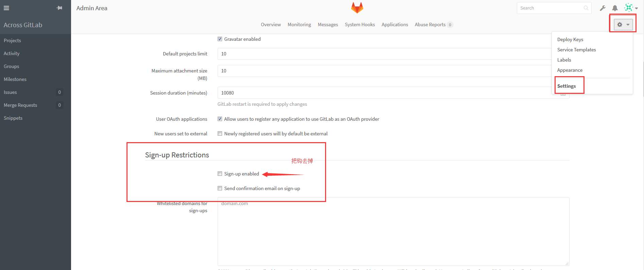Open the user avatar menu
Viewport: 644px width, 270px height.
coord(631,8)
